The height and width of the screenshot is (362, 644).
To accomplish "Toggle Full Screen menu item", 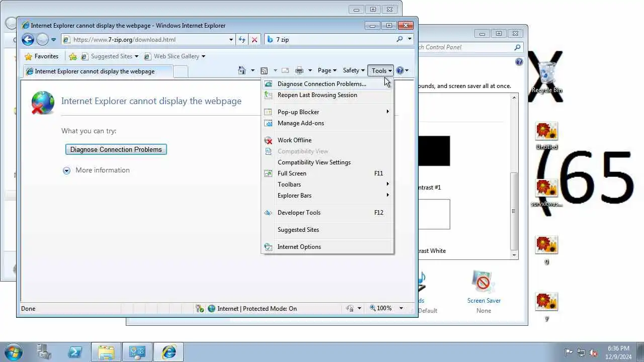I will pyautogui.click(x=328, y=173).
